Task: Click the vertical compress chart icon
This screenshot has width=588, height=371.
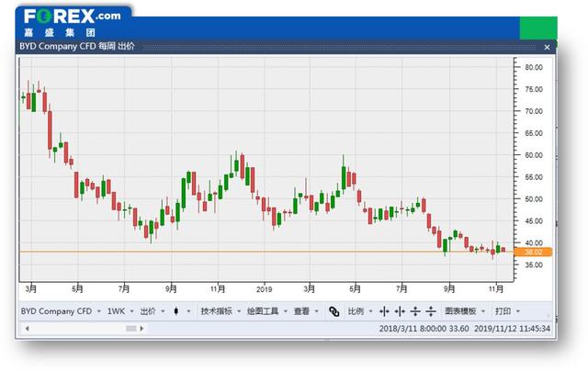Action: (431, 311)
